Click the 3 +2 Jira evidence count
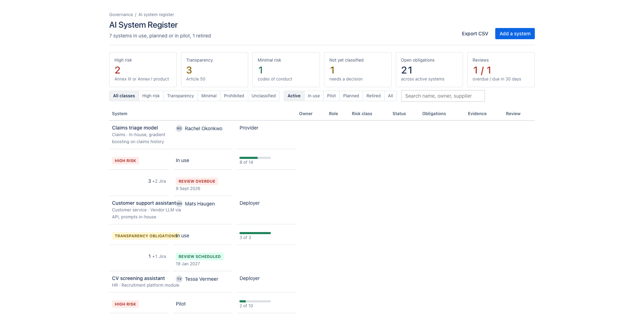This screenshot has height=315, width=644. pos(157,181)
